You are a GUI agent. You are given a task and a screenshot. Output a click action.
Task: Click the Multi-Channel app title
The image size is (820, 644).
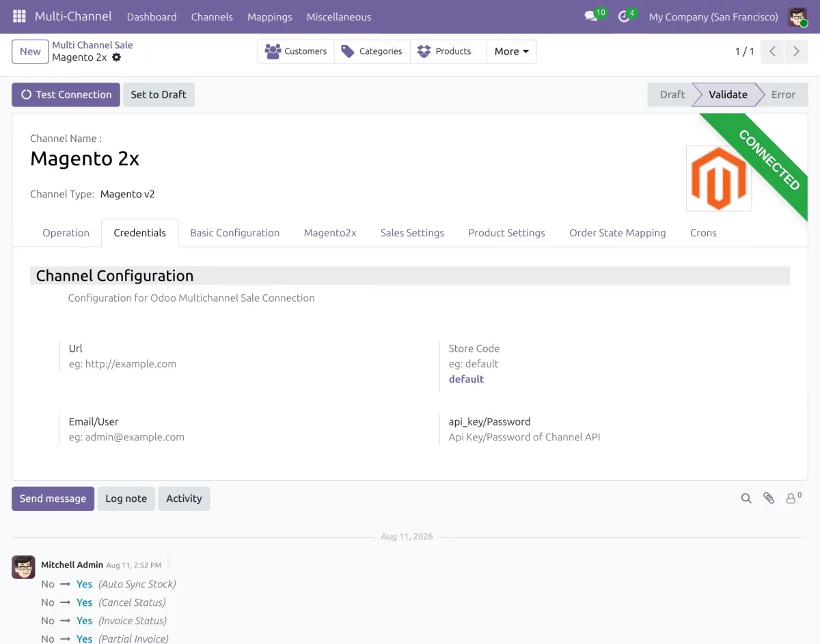[73, 16]
